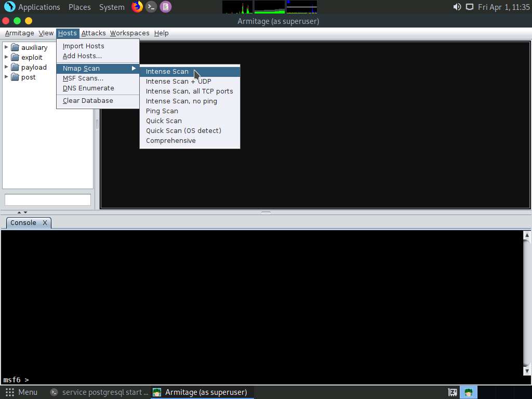Click the module search text field
The width and height of the screenshot is (532, 399).
coord(48,199)
